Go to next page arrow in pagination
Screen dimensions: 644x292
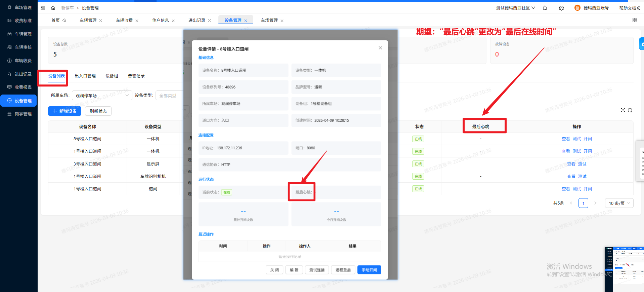[x=595, y=203]
